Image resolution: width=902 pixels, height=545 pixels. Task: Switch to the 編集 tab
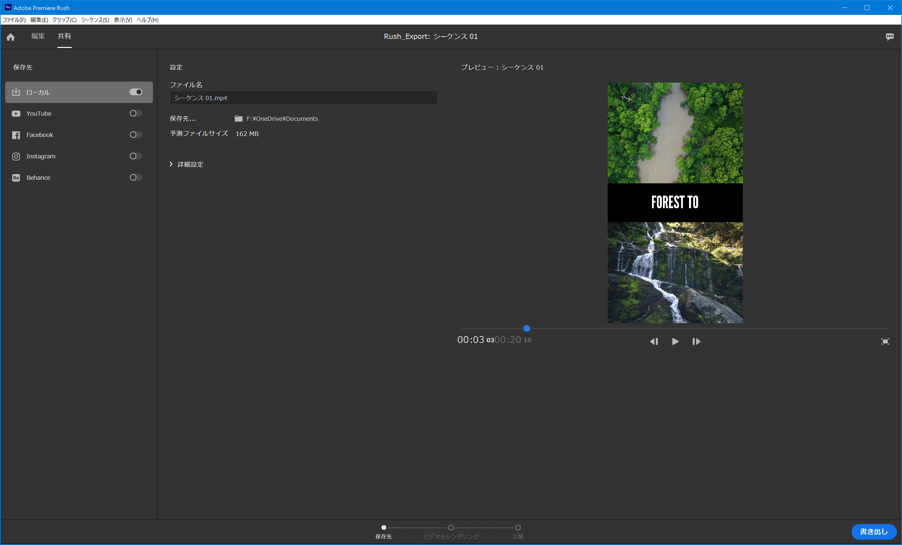click(x=38, y=36)
